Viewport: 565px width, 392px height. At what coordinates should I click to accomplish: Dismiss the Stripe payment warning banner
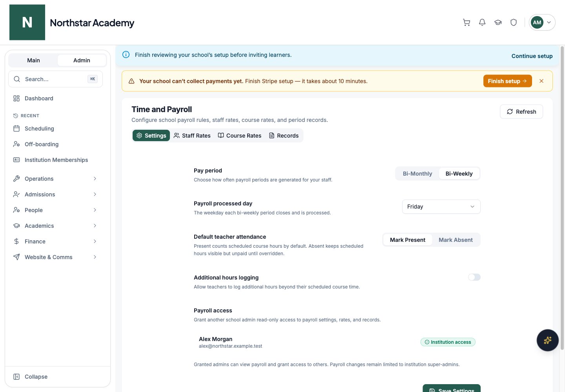click(x=541, y=81)
